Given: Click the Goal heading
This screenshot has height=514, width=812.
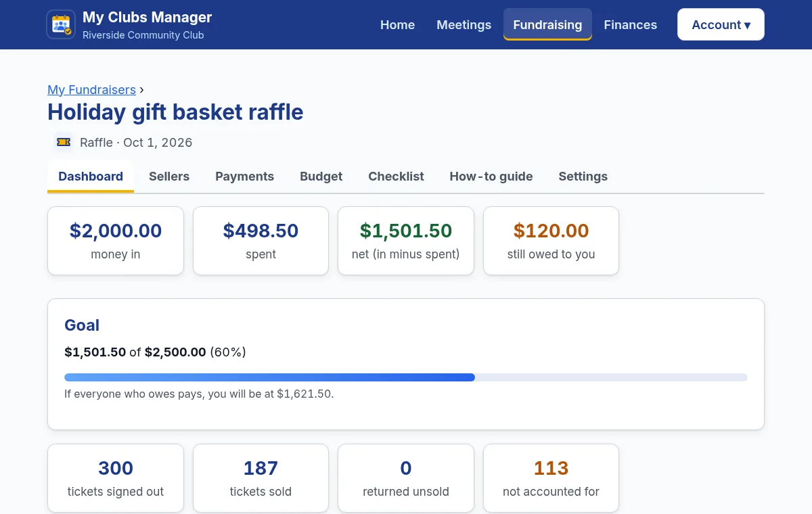Looking at the screenshot, I should pos(82,325).
